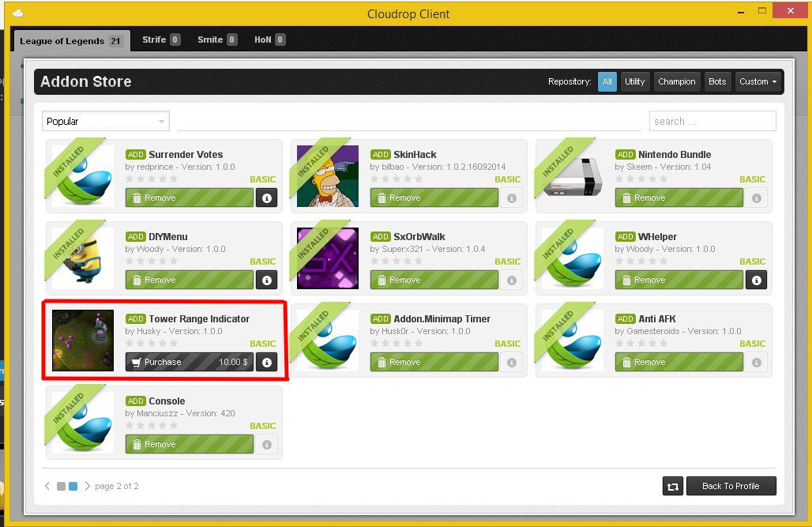Remove the Anti AFK addon
Image resolution: width=812 pixels, height=527 pixels.
679,362
